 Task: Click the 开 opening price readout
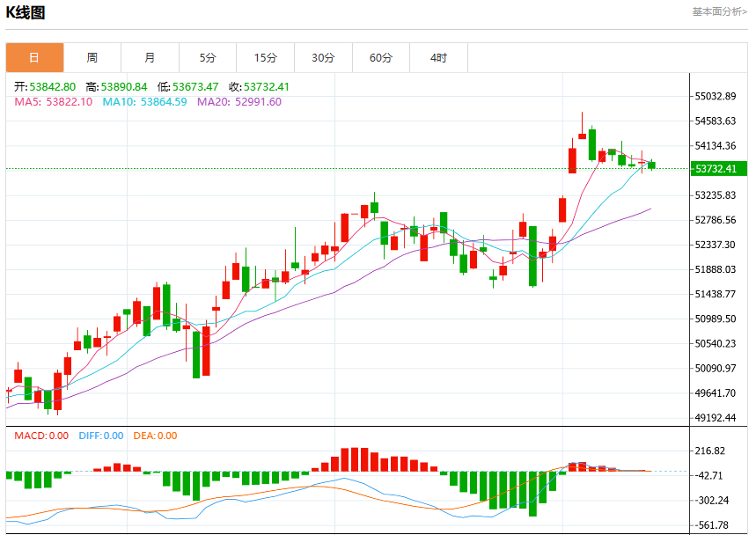[x=45, y=87]
